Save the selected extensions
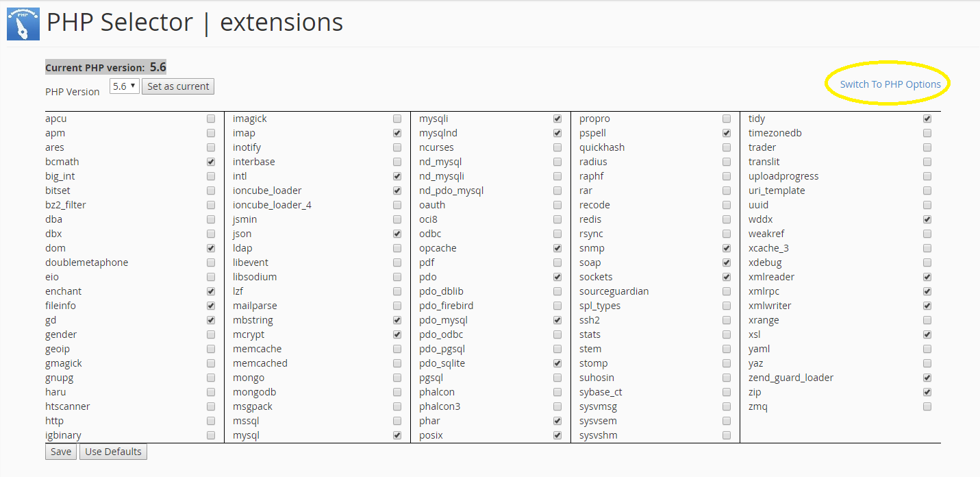The width and height of the screenshot is (980, 477). 61,452
